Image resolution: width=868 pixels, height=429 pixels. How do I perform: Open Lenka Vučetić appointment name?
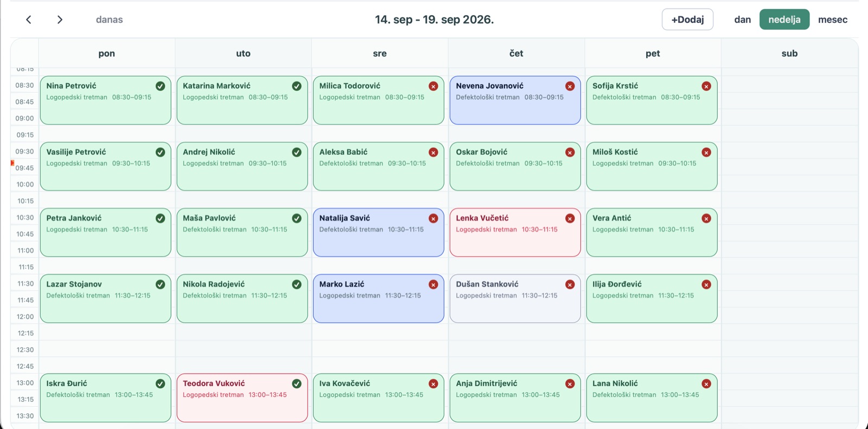click(482, 218)
